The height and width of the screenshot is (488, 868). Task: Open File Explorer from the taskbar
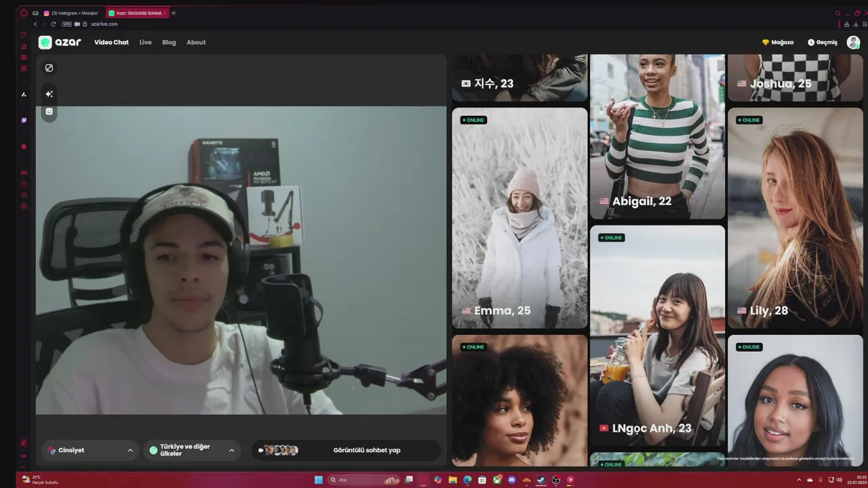coord(452,480)
